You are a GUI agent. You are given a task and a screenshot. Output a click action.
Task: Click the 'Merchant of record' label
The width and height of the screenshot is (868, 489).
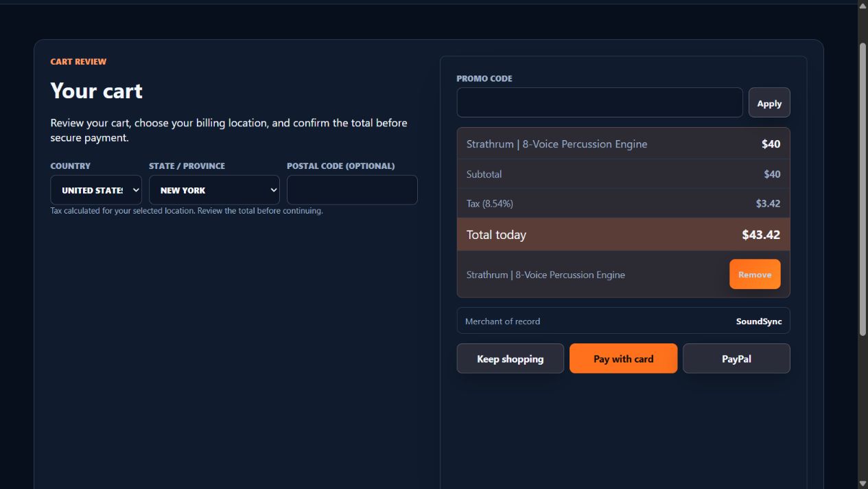point(502,321)
